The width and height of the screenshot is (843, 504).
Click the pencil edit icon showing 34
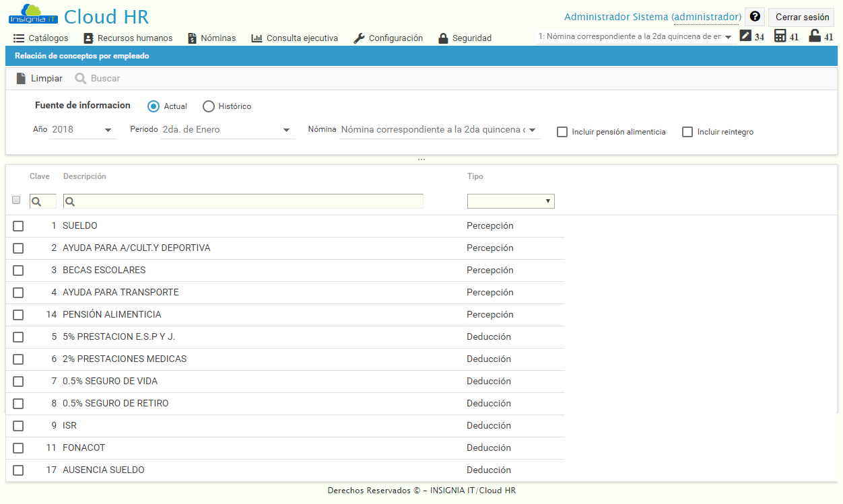tap(745, 36)
